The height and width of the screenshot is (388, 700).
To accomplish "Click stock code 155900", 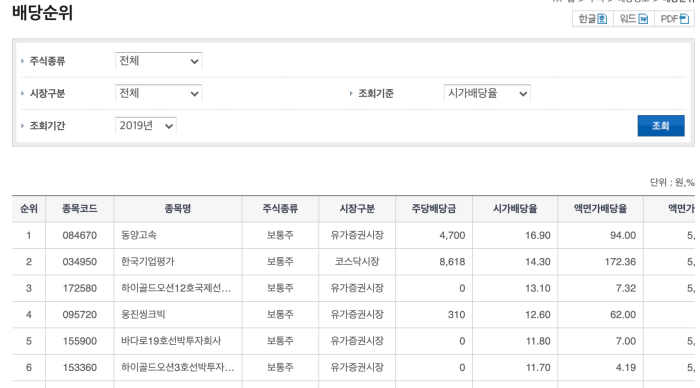I will pyautogui.click(x=79, y=341).
